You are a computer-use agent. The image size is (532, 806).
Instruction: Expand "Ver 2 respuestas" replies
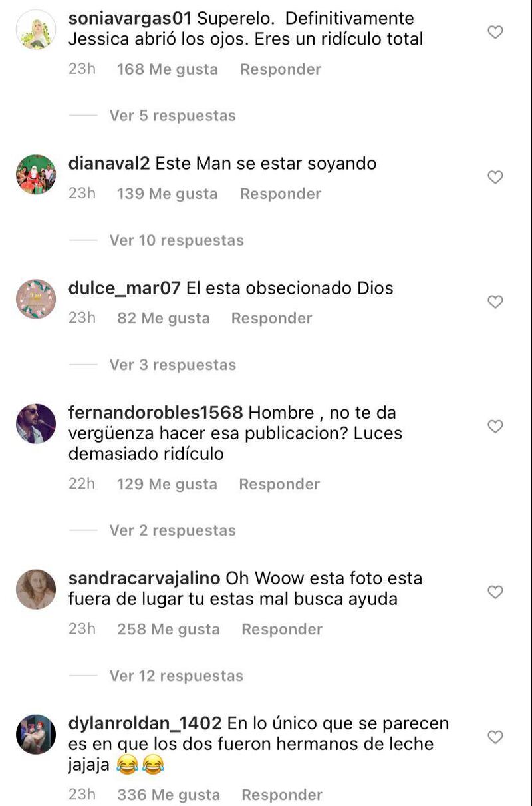tap(172, 530)
